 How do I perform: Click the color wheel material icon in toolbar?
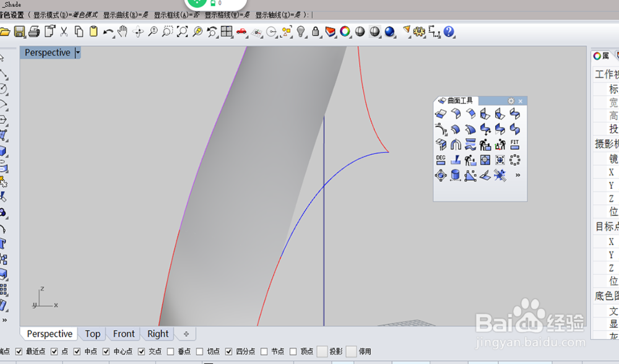[x=345, y=32]
